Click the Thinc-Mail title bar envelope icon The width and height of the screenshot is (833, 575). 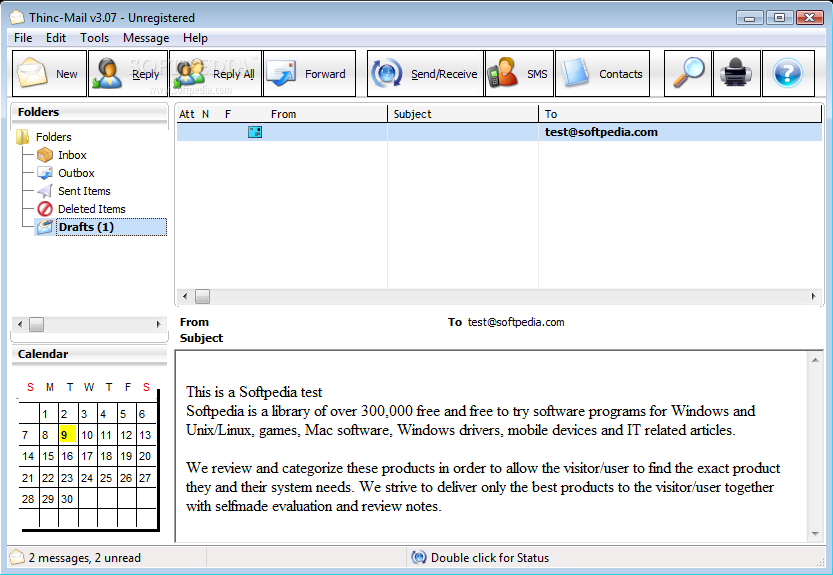pos(17,18)
